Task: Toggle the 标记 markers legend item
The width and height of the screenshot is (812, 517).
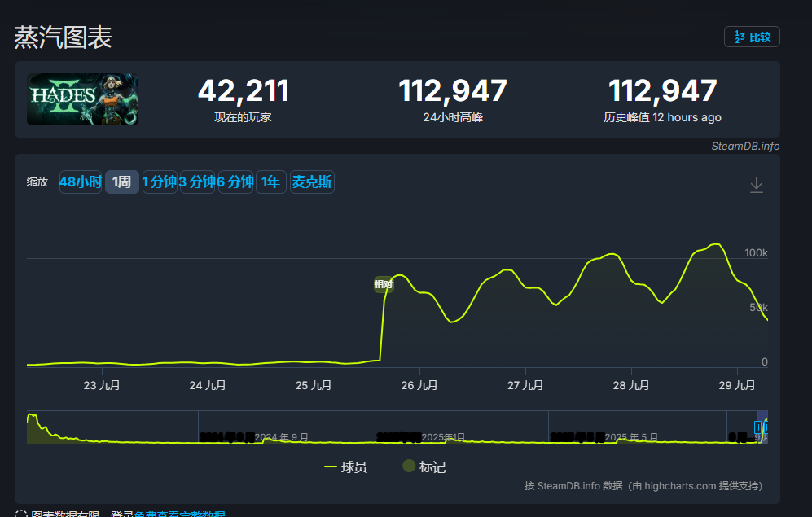Action: click(x=424, y=467)
